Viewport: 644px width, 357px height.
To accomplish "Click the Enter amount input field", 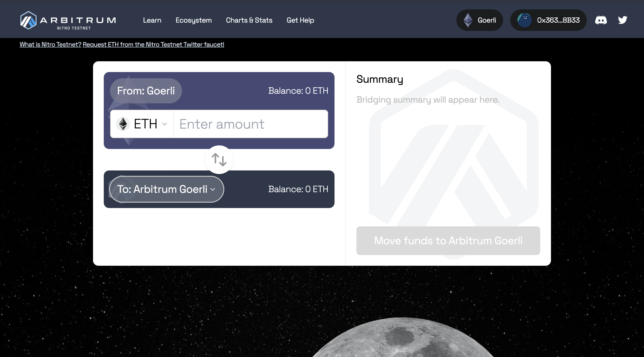I will (250, 124).
